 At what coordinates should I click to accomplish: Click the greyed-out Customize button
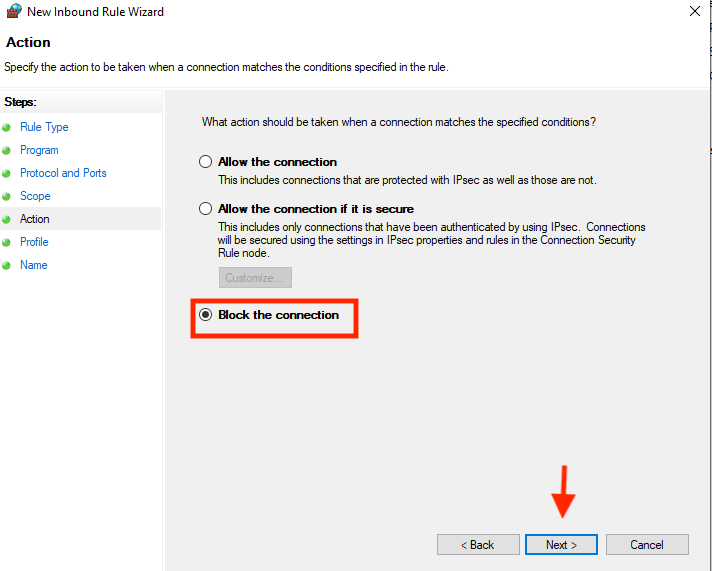[255, 278]
